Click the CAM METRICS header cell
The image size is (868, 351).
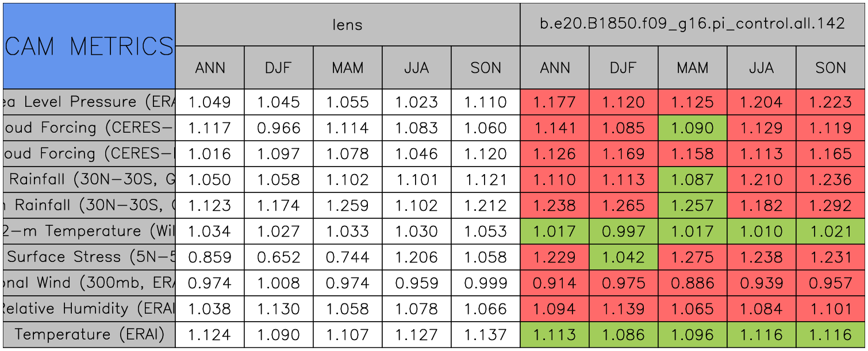click(x=89, y=46)
